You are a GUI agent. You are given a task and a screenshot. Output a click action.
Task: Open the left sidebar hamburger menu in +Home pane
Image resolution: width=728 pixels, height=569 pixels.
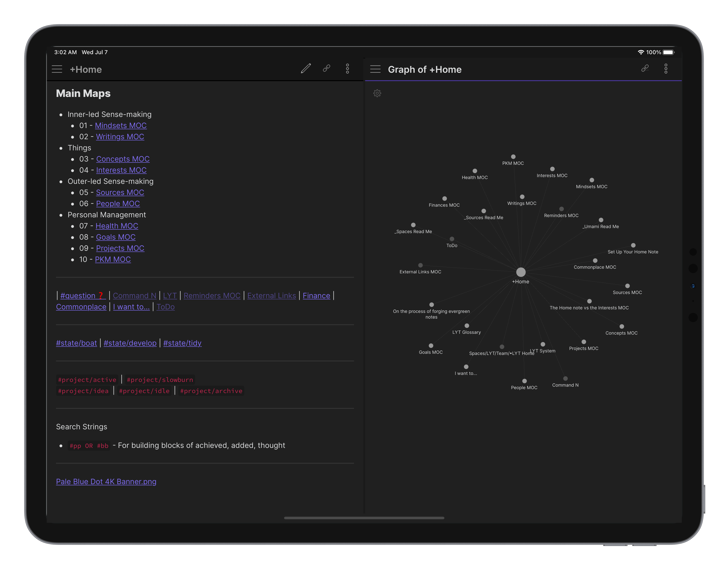tap(57, 69)
